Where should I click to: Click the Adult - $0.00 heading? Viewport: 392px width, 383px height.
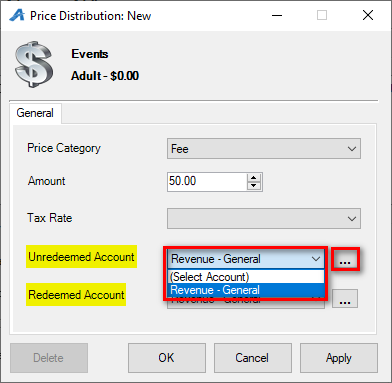tap(105, 76)
